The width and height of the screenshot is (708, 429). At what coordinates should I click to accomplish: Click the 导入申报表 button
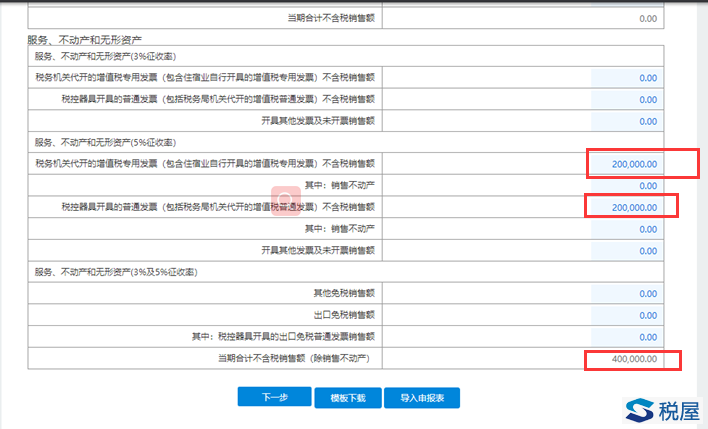coord(422,398)
